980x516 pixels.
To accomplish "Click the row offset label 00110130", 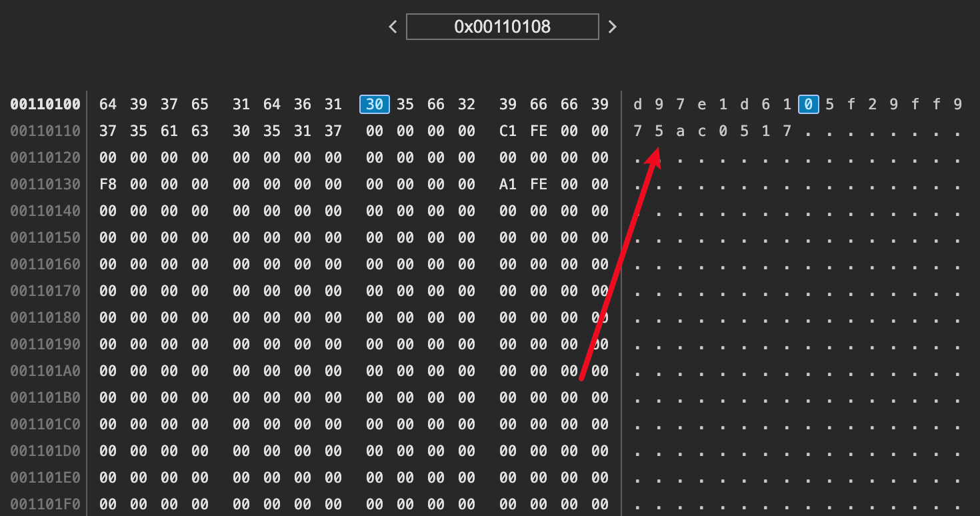I will coord(45,184).
